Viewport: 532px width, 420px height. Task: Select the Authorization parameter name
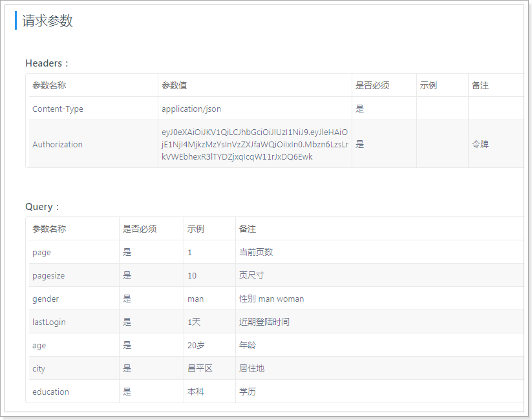(58, 145)
